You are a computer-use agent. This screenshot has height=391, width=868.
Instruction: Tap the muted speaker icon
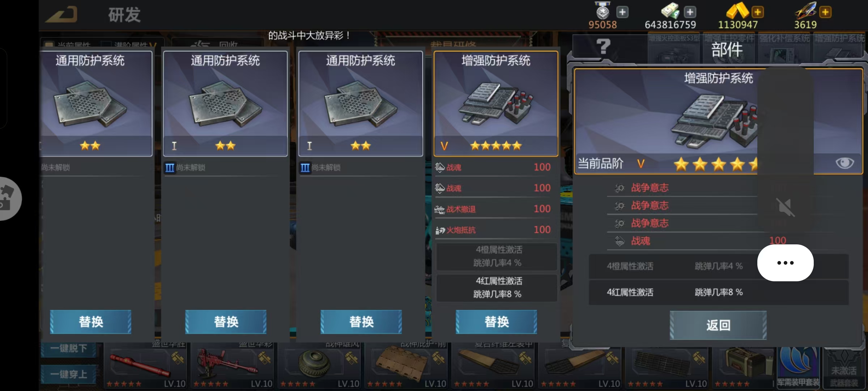(785, 207)
